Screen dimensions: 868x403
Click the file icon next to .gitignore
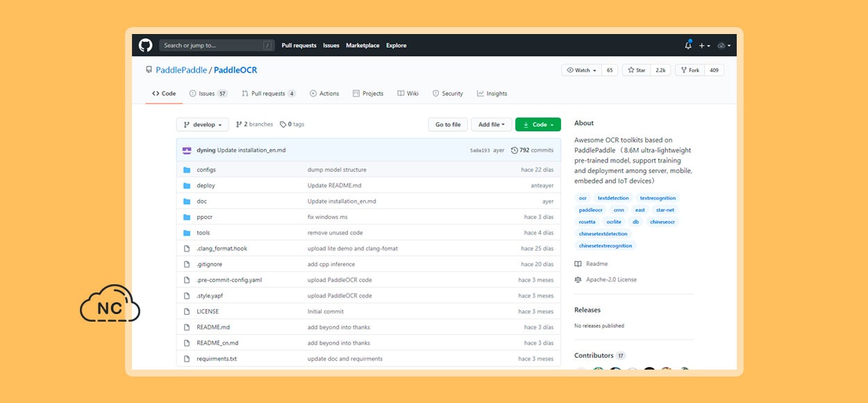pyautogui.click(x=187, y=264)
